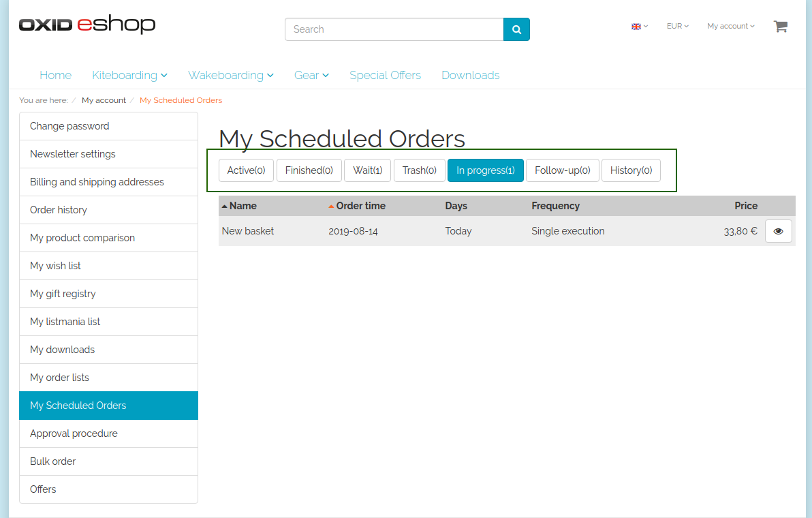Screen dimensions: 812x518
Task: Switch to History(0) tab
Action: tap(631, 170)
